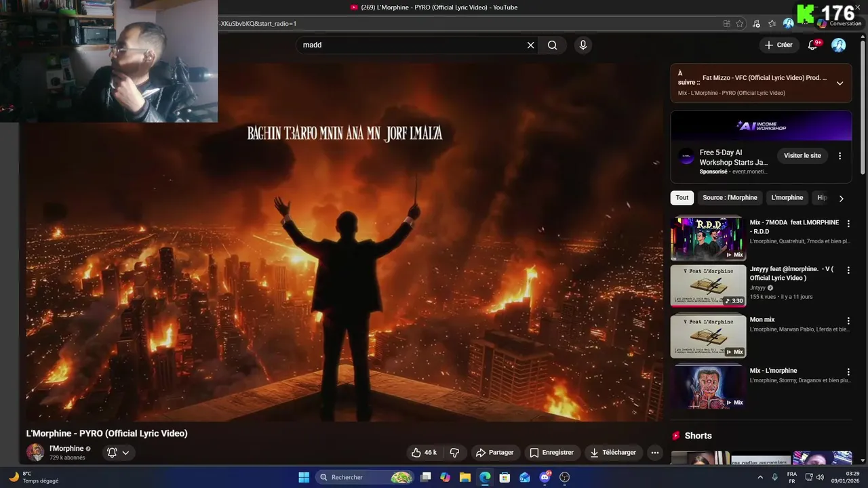Click the Enregistrer button
The height and width of the screenshot is (488, 868).
[551, 452]
